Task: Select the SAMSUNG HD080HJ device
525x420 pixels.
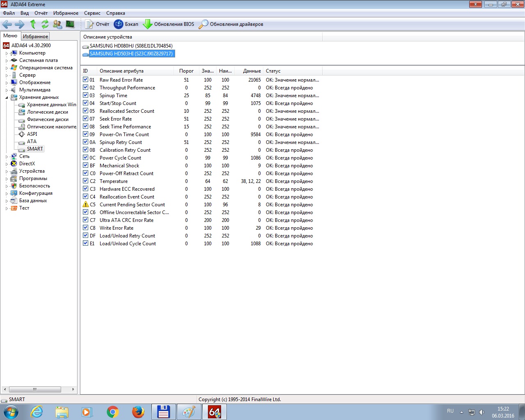Action: click(x=131, y=46)
